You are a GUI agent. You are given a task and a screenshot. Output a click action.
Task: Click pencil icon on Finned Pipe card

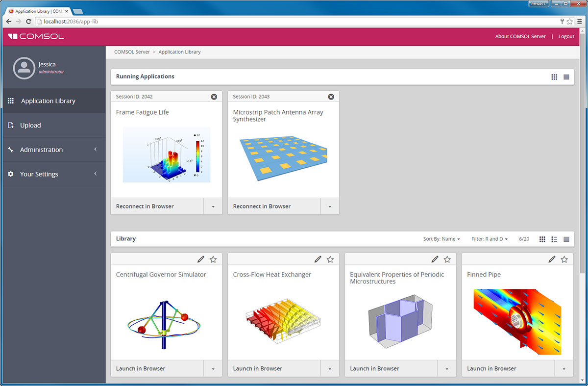552,259
